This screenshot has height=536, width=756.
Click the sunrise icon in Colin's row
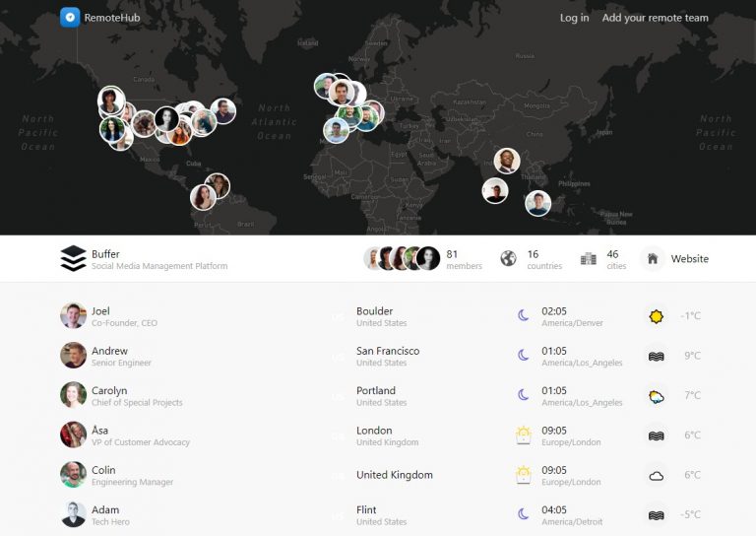click(523, 474)
